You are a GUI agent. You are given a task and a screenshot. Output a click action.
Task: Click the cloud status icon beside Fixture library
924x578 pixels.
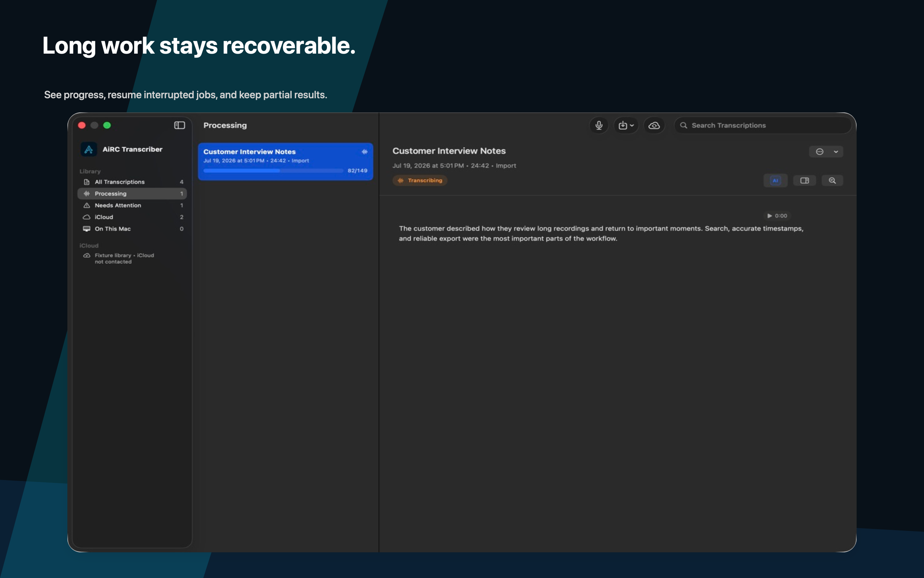point(87,255)
